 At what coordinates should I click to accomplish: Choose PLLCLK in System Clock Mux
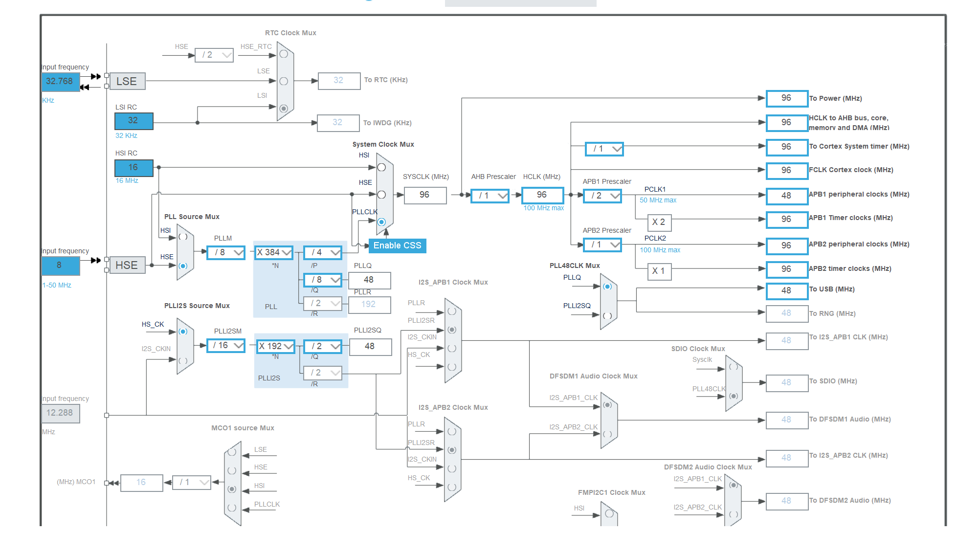(382, 222)
